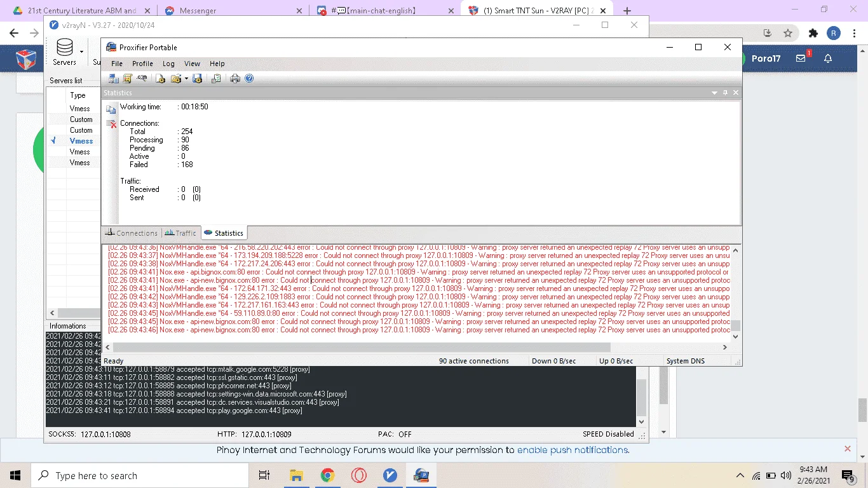Click the Type column header in v2rayN
The image size is (868, 488).
coord(78,95)
